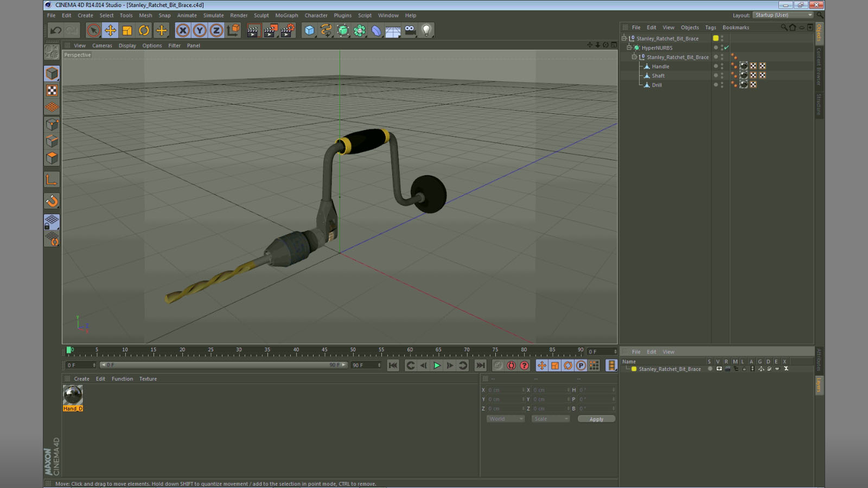This screenshot has height=488, width=868.
Task: Select Edges mode icon
Action: 52,141
